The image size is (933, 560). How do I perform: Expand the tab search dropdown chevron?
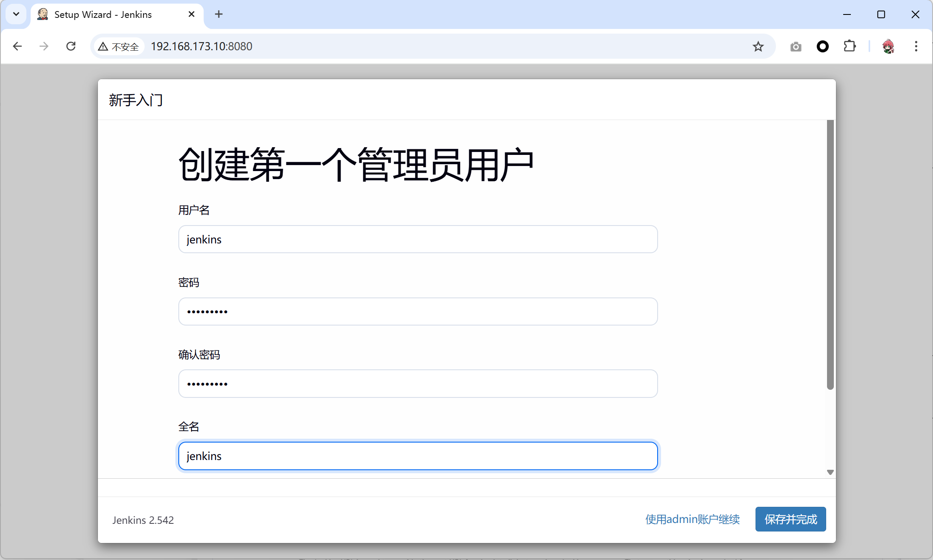coord(16,14)
